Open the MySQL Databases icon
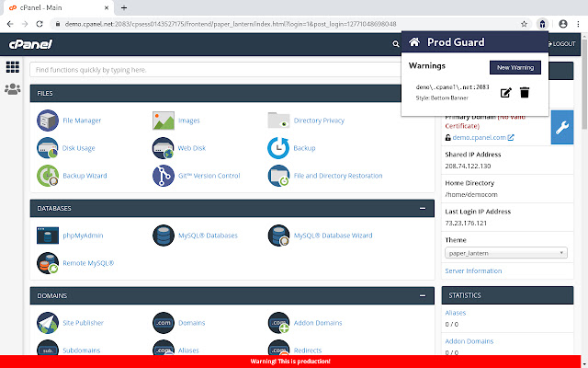Screen dimensions: 588x368 164,236
